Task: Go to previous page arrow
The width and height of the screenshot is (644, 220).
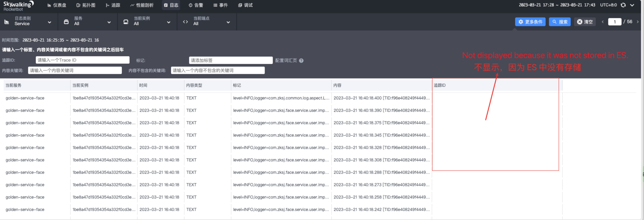Action: pos(602,22)
